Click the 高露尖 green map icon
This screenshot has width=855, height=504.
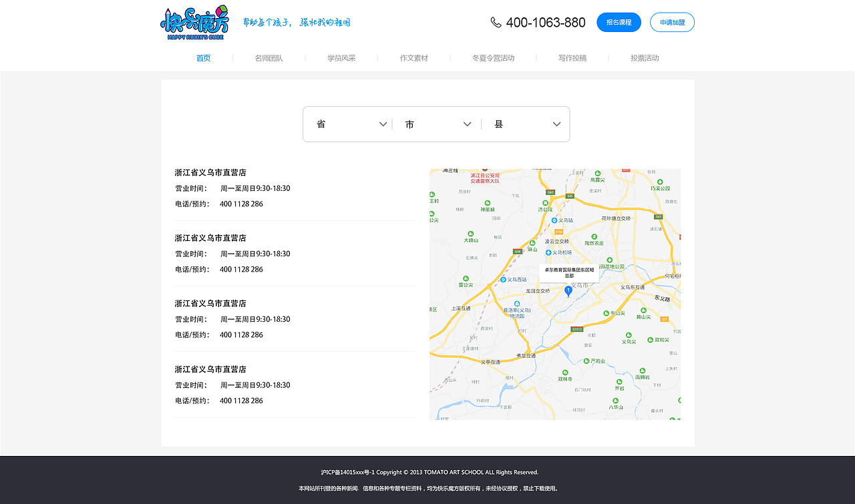(597, 172)
